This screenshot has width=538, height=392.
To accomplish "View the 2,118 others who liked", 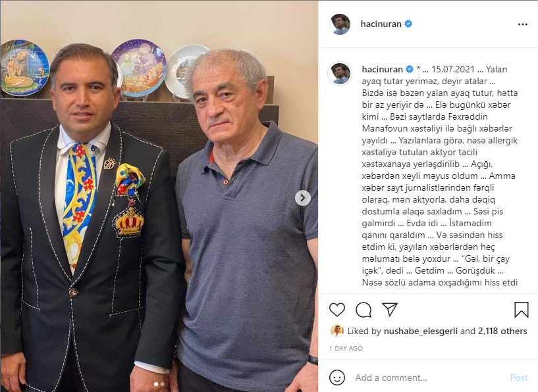I will [502, 331].
